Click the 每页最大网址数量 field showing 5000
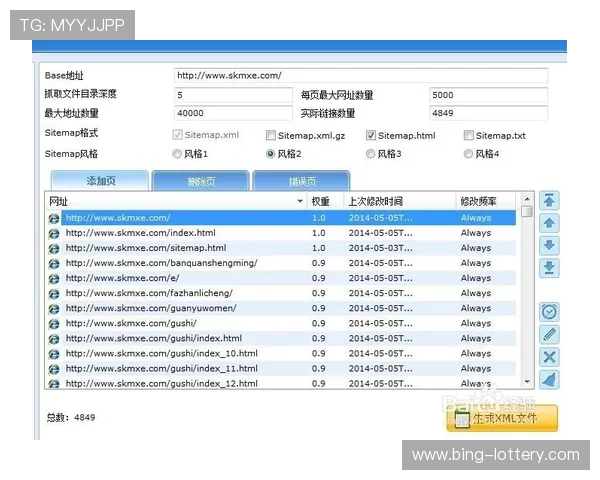Screen dimensions: 600x480 [488, 95]
